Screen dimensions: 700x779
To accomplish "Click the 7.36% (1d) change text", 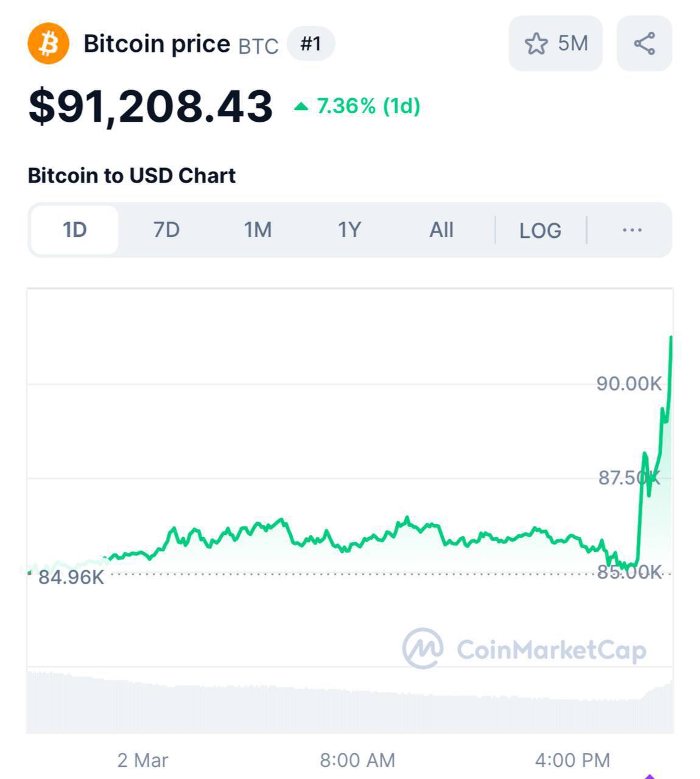I will [x=369, y=107].
